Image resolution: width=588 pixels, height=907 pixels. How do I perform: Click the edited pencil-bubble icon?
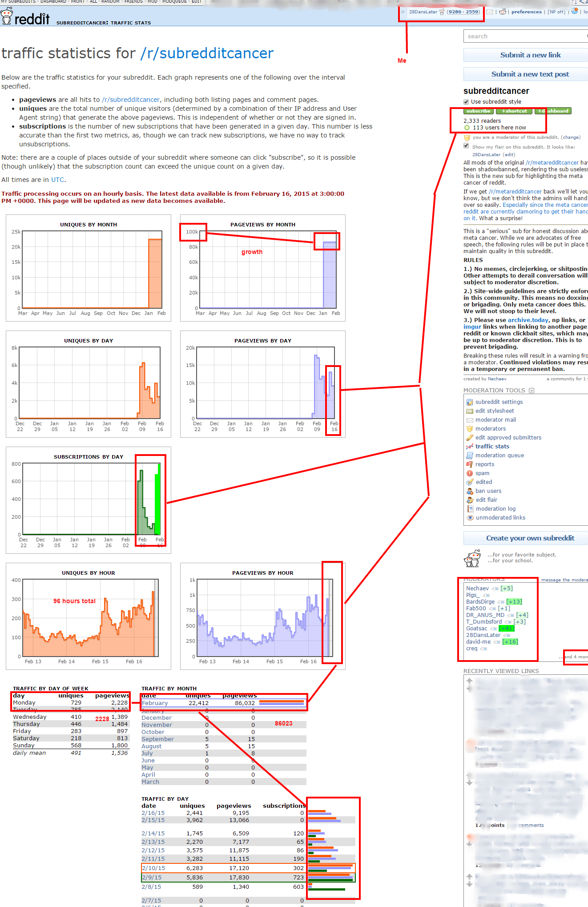[470, 482]
